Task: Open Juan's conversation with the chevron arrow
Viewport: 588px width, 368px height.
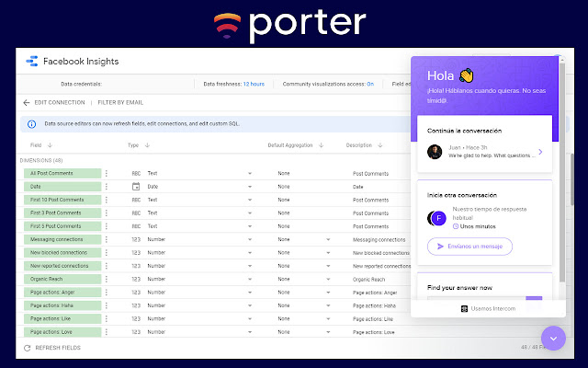Action: pyautogui.click(x=540, y=152)
